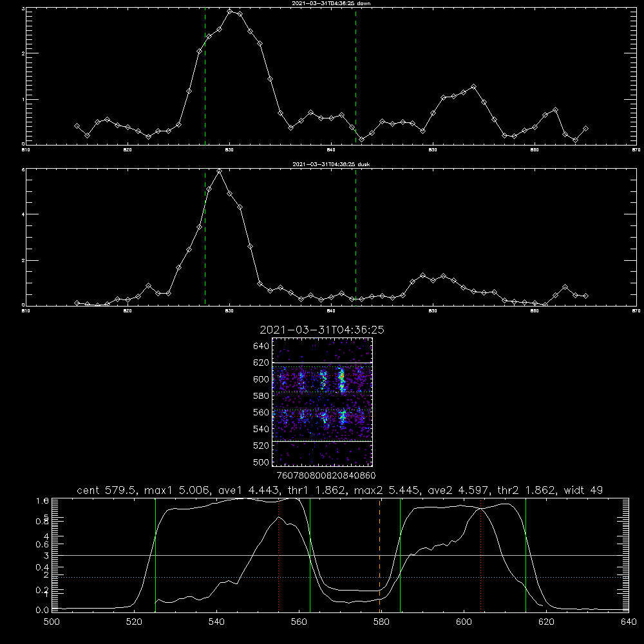The width and height of the screenshot is (644, 644).
Task: Click the '560' y-axis label beside spectral image
Action: coord(261,412)
